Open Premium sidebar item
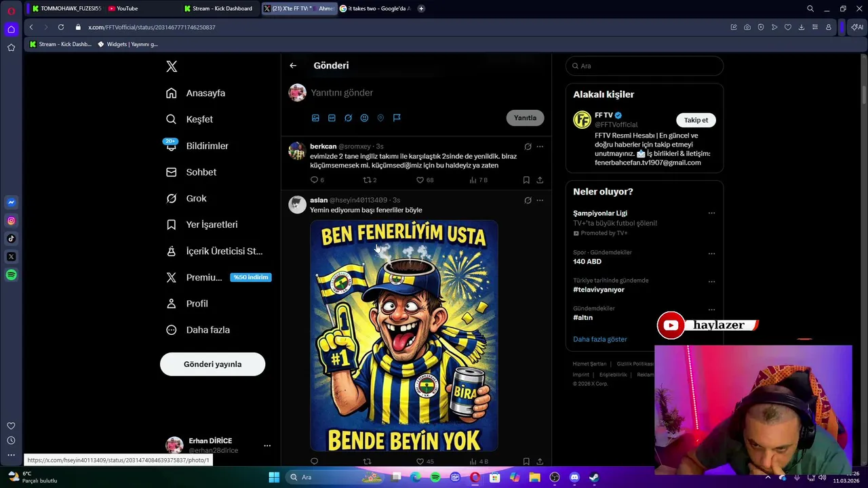The width and height of the screenshot is (868, 488). 218,277
